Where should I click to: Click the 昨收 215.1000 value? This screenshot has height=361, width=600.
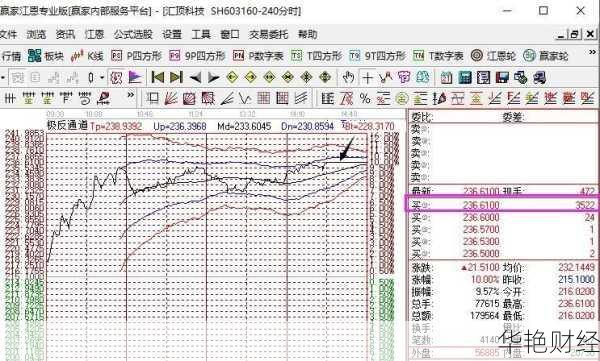[576, 279]
